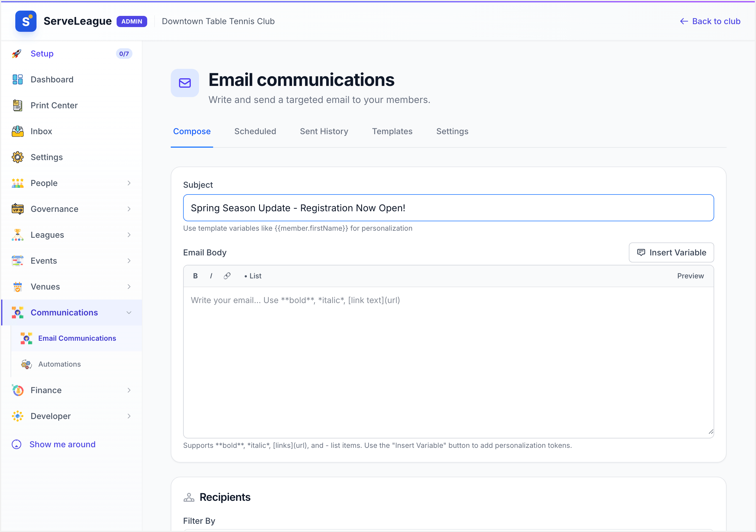
Task: Click the Insert Variable button
Action: [x=671, y=252]
